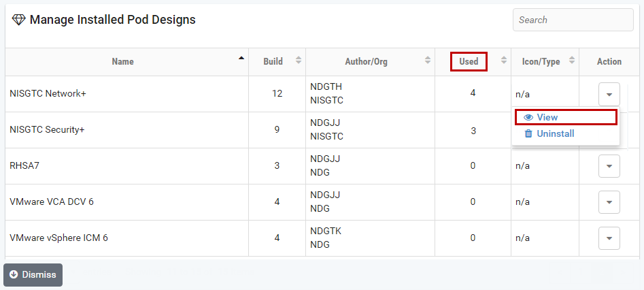Click the eye icon in View menu item

[528, 117]
